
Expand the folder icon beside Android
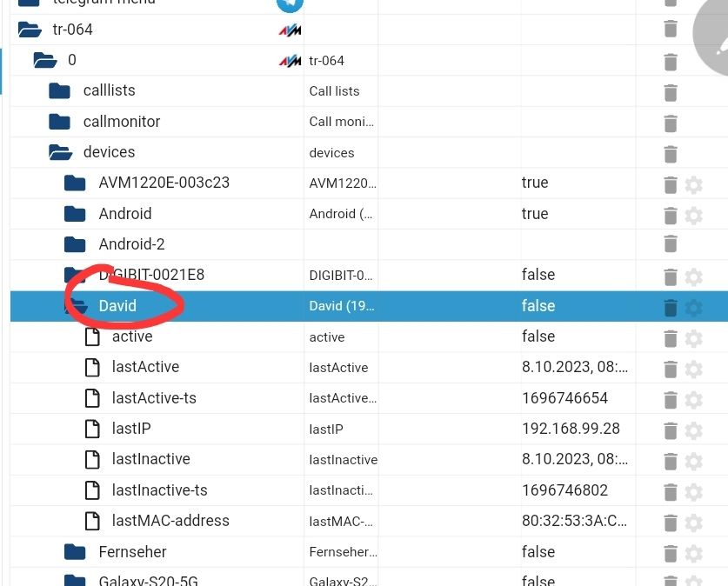click(75, 213)
